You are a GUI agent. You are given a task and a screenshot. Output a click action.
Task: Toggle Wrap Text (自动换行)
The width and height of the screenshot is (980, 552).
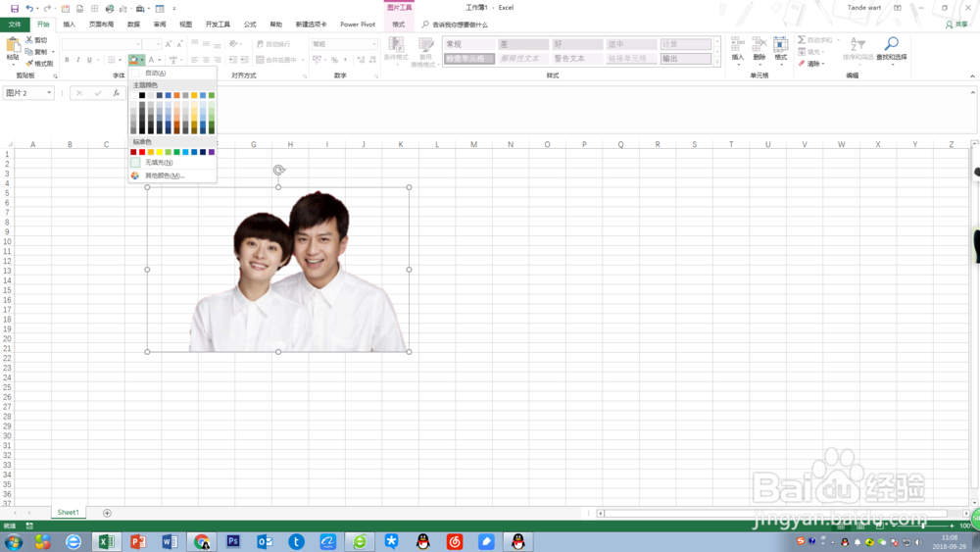coord(273,44)
